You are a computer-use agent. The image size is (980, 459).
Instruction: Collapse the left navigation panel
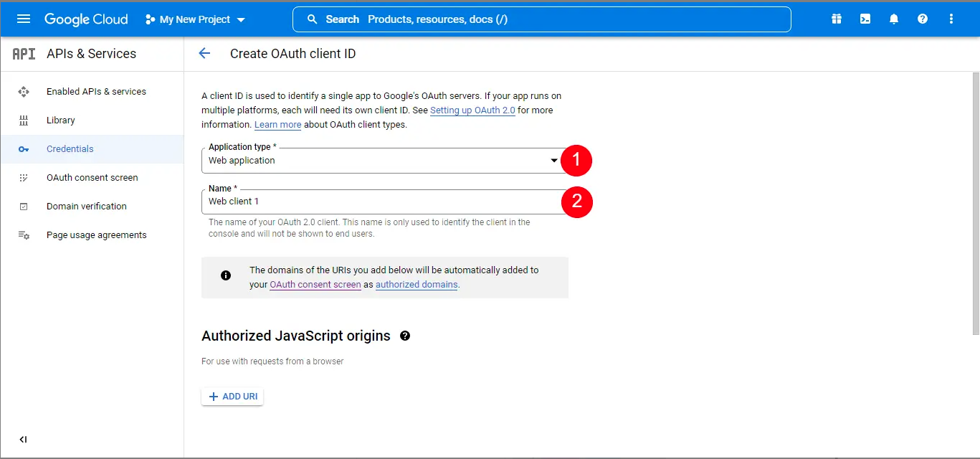[22, 439]
